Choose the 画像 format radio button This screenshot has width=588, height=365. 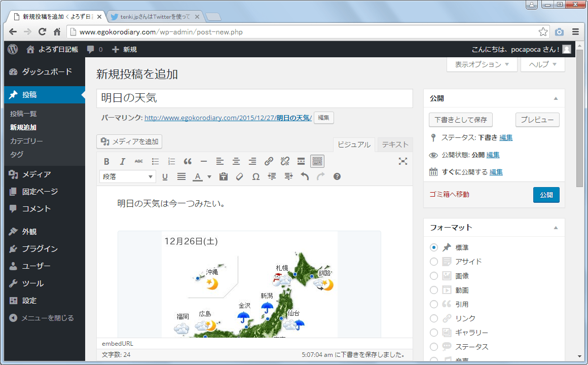434,276
